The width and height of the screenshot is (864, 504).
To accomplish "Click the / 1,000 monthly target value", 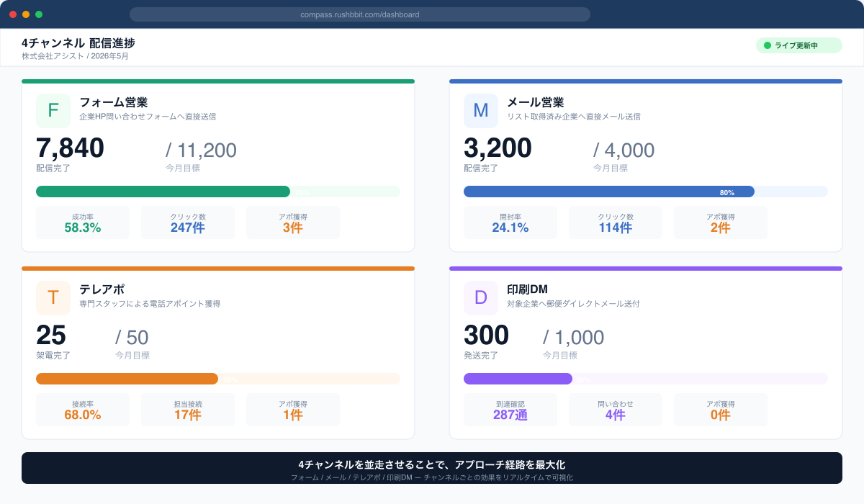I will [x=574, y=337].
